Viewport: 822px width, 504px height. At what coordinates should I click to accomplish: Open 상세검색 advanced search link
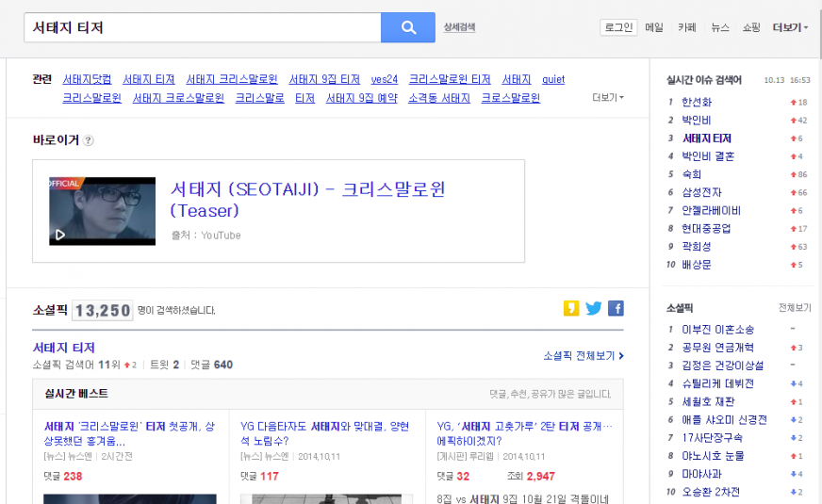(x=459, y=27)
